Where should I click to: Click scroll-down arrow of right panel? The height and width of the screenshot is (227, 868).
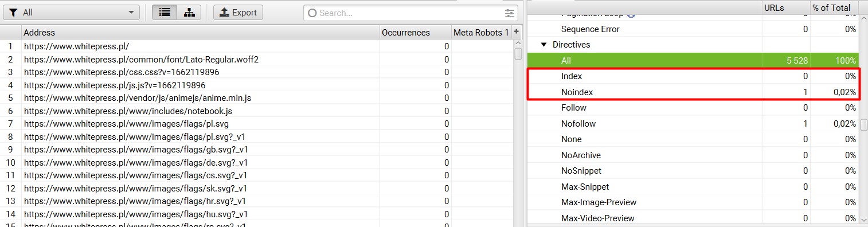[863, 219]
